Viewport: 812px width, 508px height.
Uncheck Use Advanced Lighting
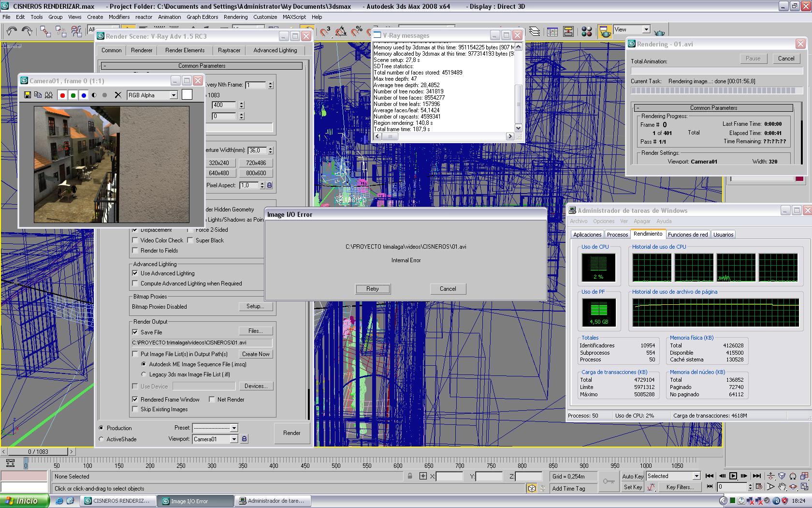[x=135, y=273]
